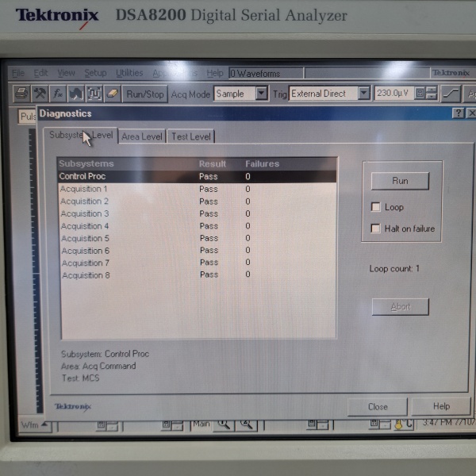Open the Acq Mode Sample dropdown
This screenshot has width=476, height=476.
(x=261, y=94)
